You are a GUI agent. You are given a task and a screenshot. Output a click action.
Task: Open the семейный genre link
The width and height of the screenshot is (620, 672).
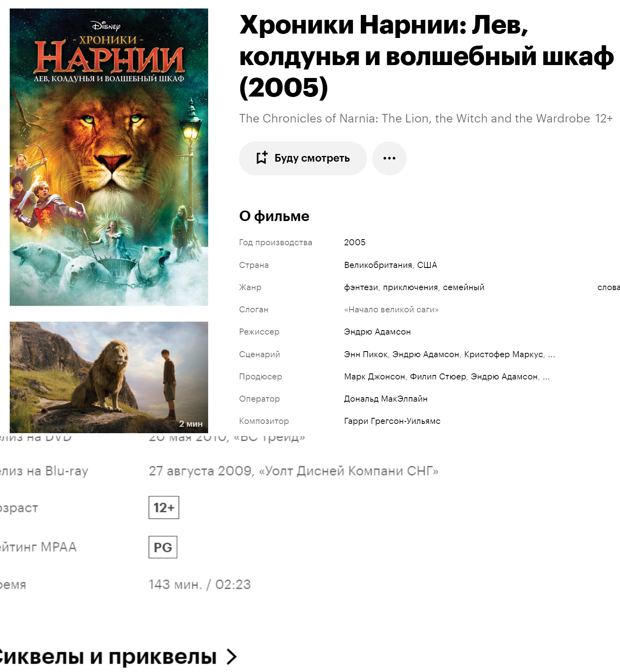tap(464, 287)
